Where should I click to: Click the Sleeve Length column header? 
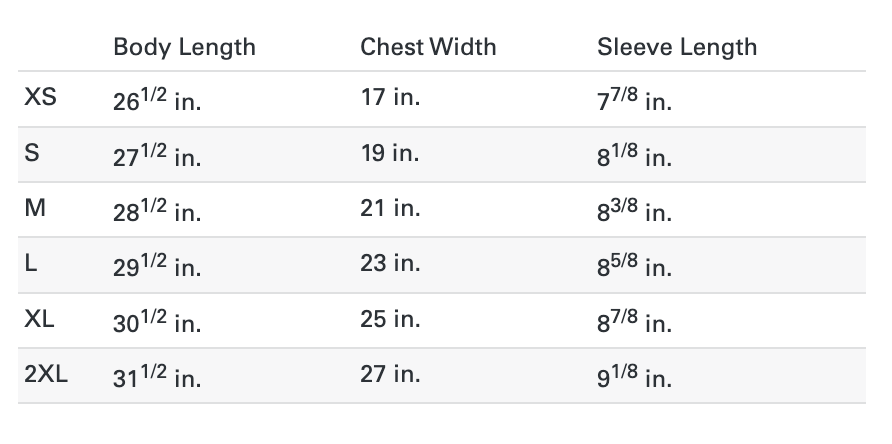point(677,48)
